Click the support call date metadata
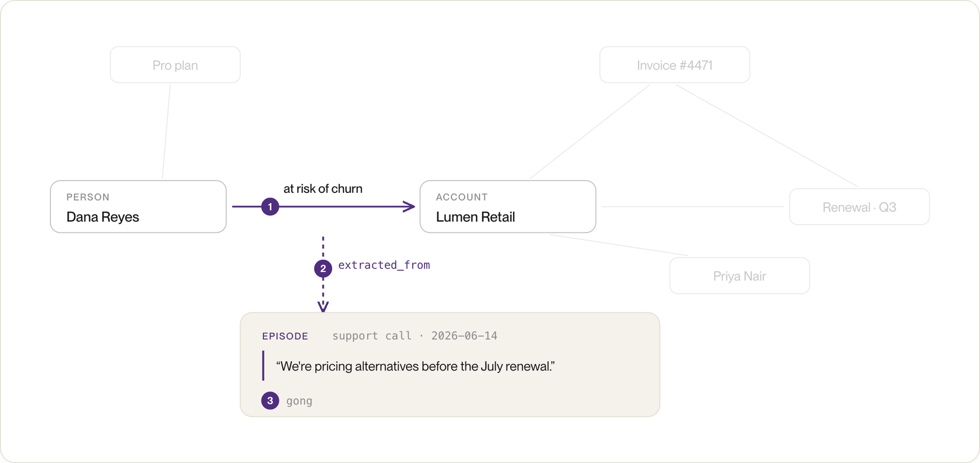 coord(415,336)
